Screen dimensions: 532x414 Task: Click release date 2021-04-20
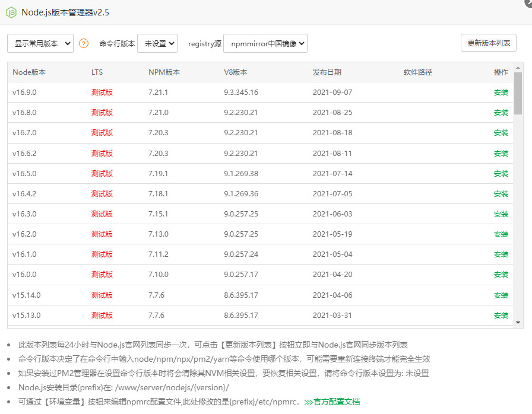(332, 275)
